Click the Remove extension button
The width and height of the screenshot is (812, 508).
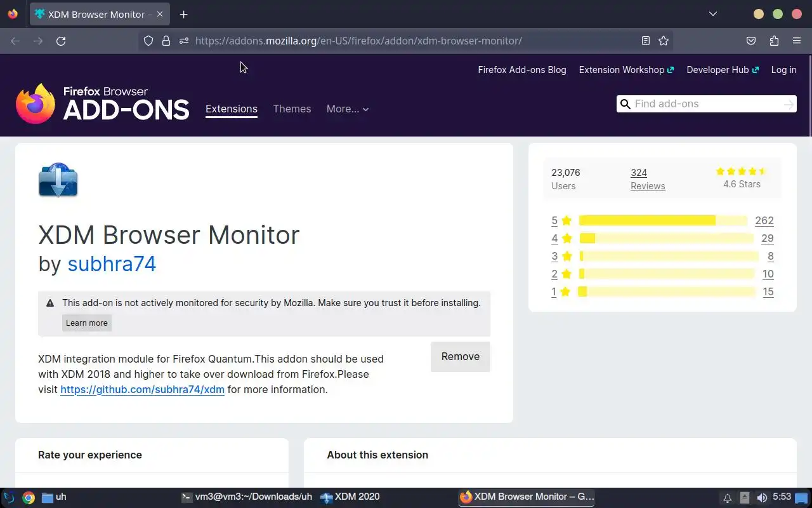[461, 356]
